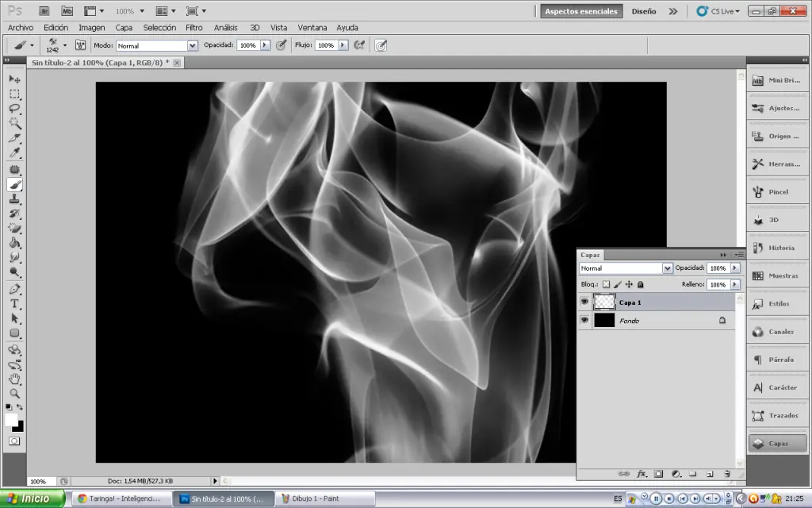This screenshot has width=812, height=508.
Task: Select the 3D Object Rotate tool
Action: click(14, 350)
